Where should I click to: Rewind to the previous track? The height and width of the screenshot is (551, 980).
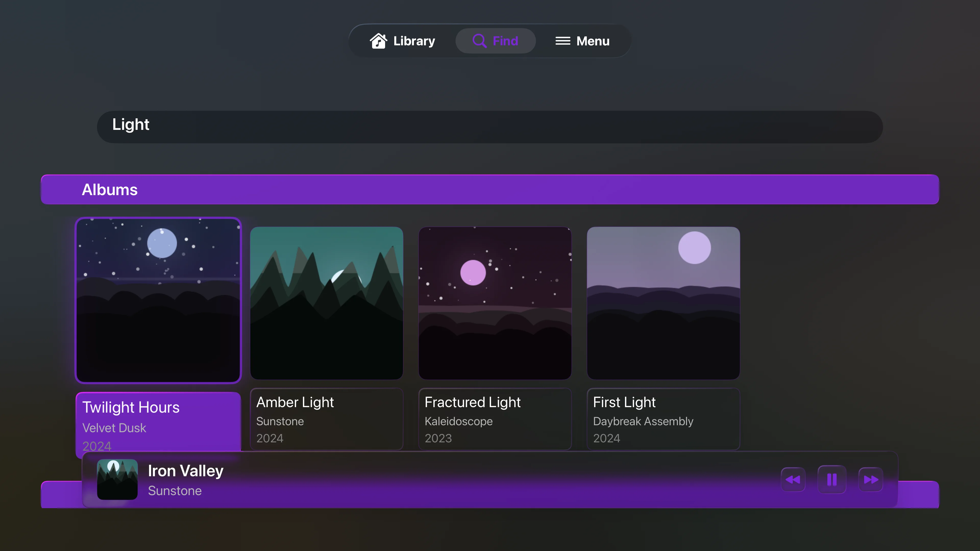tap(793, 480)
